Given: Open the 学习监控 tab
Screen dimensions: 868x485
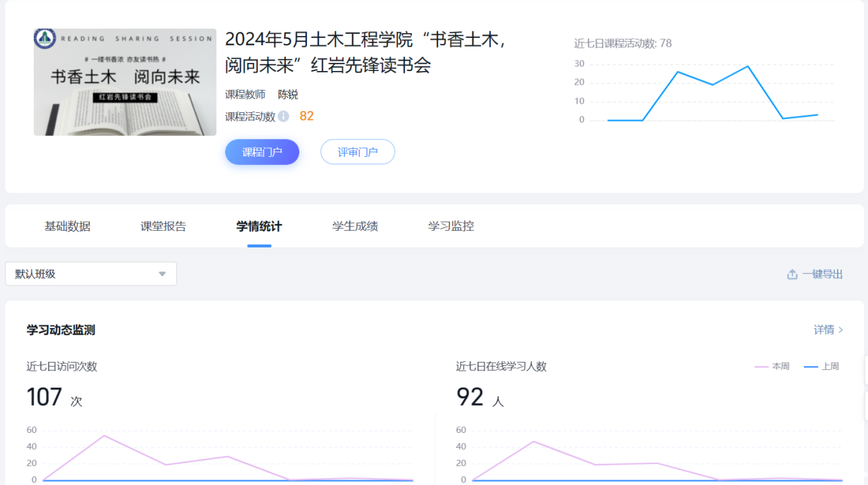Looking at the screenshot, I should [x=451, y=227].
